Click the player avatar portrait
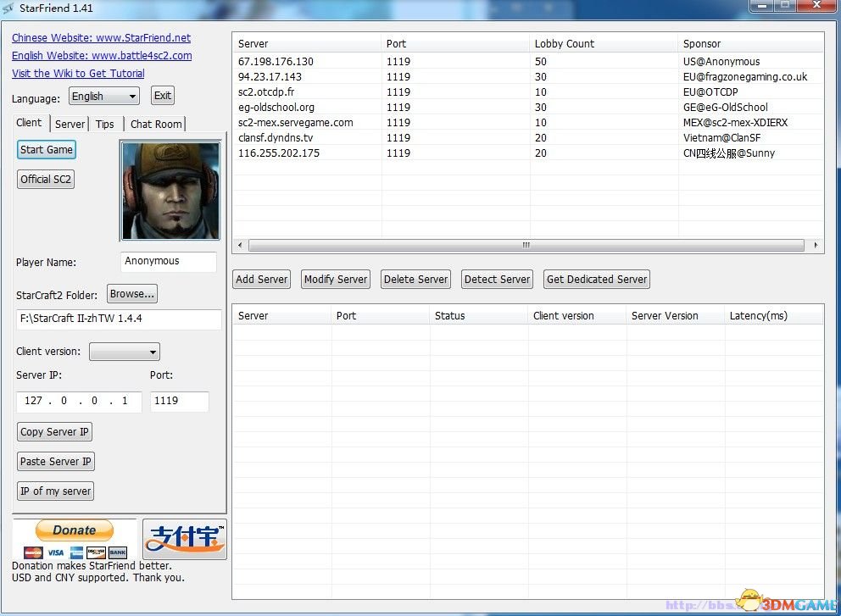Viewport: 841px width, 616px height. [170, 191]
